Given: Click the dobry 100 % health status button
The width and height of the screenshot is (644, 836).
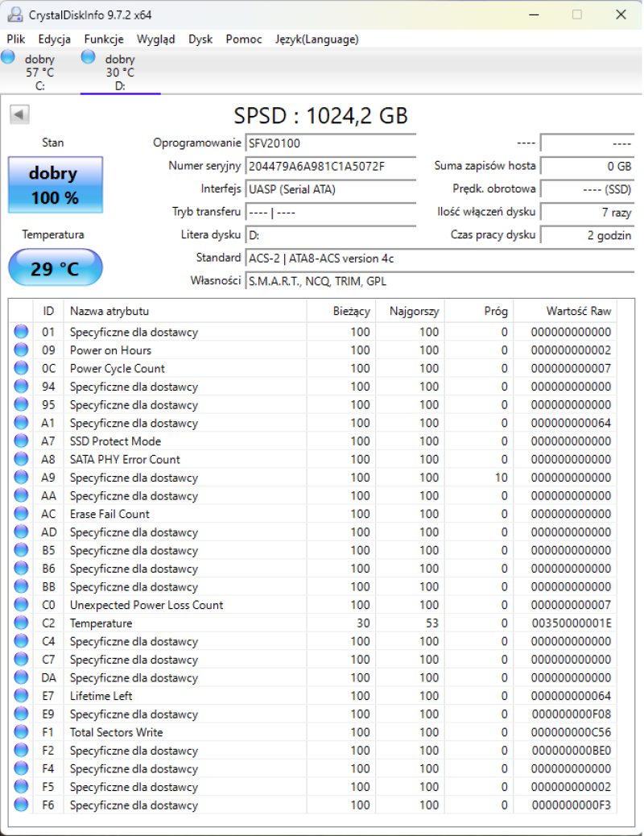Looking at the screenshot, I should (56, 185).
